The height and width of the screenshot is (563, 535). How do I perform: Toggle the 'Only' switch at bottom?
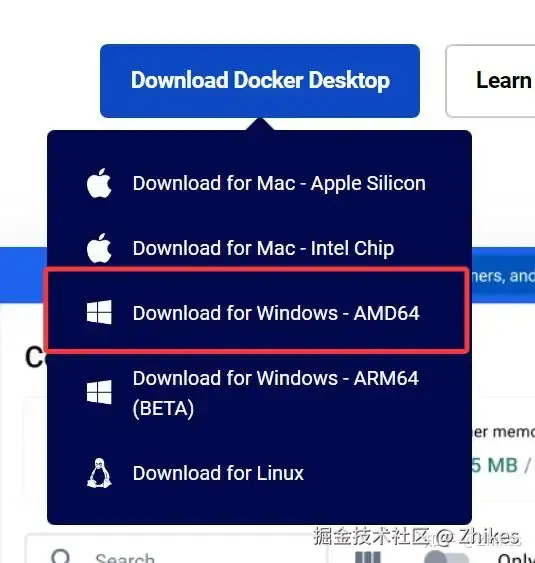click(447, 557)
